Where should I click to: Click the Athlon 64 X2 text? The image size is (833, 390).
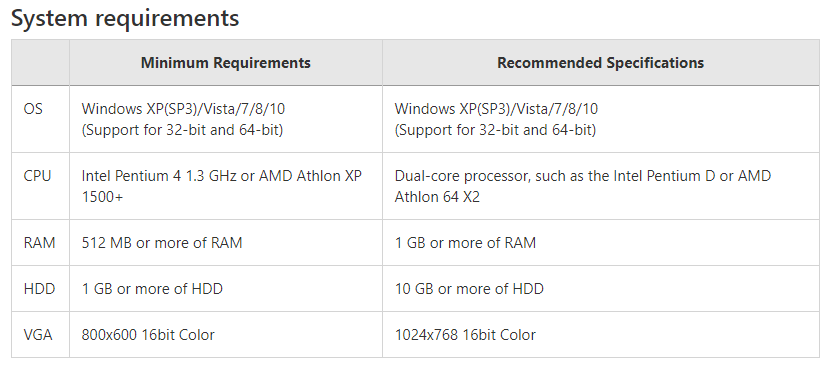(437, 197)
